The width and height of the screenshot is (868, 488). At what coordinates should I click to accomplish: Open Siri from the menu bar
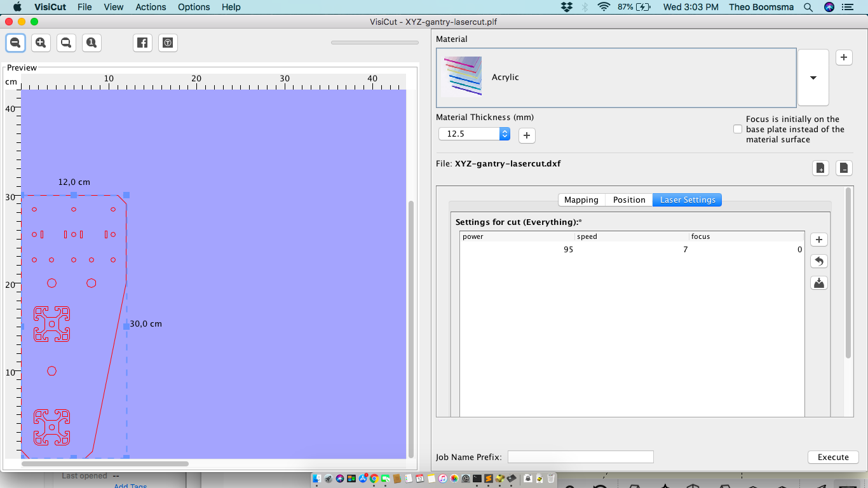[829, 7]
